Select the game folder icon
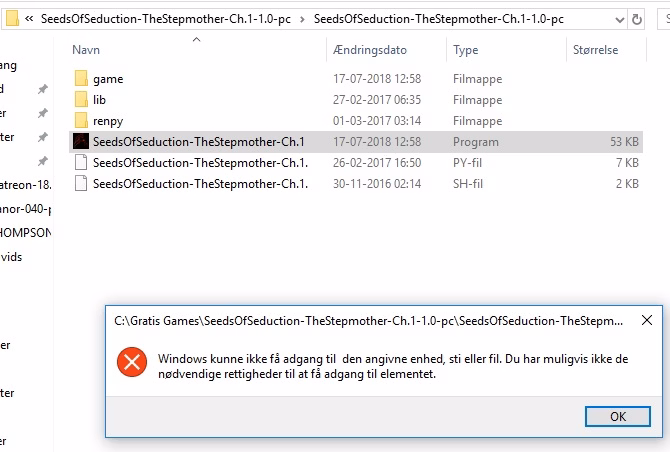This screenshot has height=452, width=670. click(x=81, y=79)
